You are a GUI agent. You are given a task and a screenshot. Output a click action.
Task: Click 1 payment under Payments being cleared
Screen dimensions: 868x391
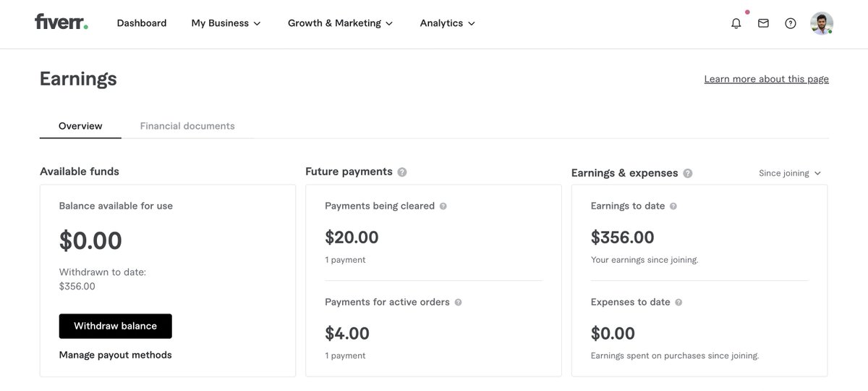coord(345,260)
